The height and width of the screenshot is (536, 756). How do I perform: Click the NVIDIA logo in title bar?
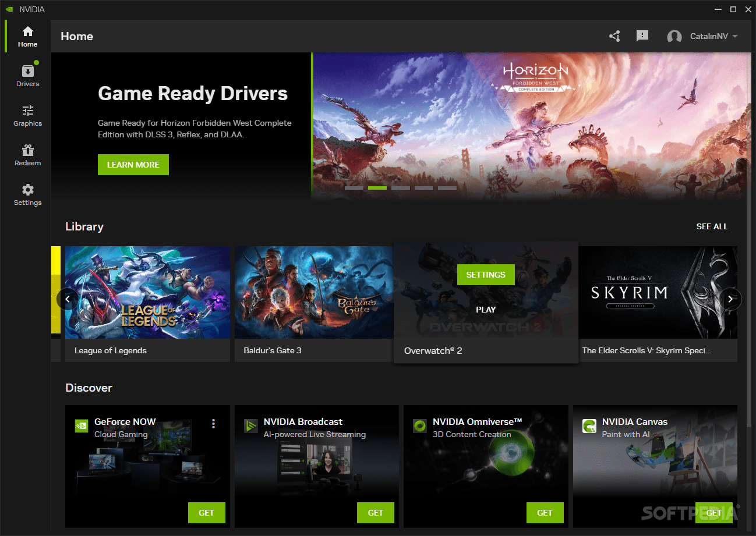(10, 9)
